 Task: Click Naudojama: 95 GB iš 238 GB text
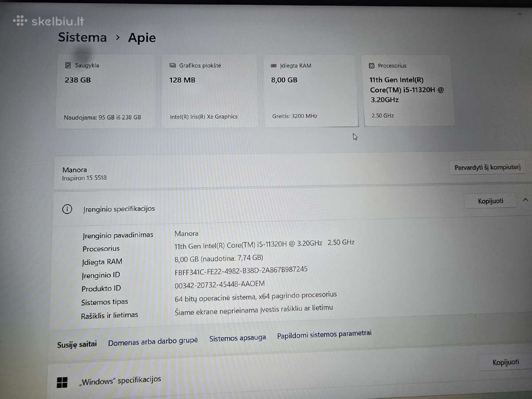coord(102,117)
